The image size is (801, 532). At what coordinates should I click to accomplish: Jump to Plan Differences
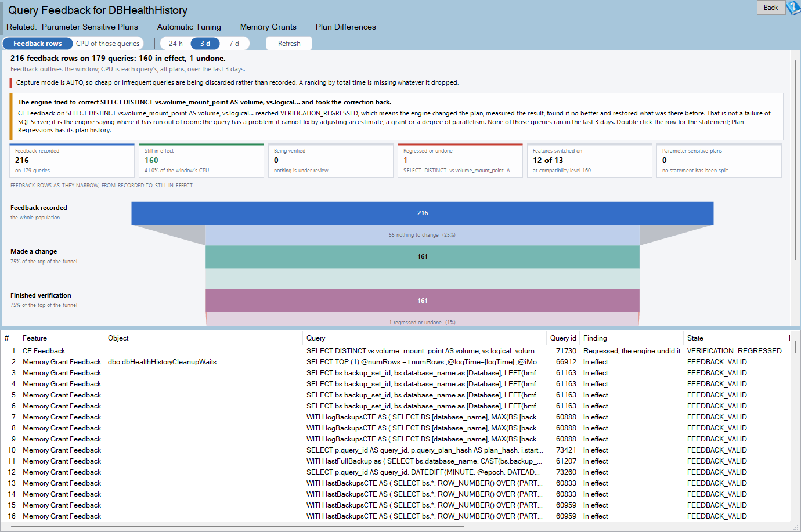point(346,27)
